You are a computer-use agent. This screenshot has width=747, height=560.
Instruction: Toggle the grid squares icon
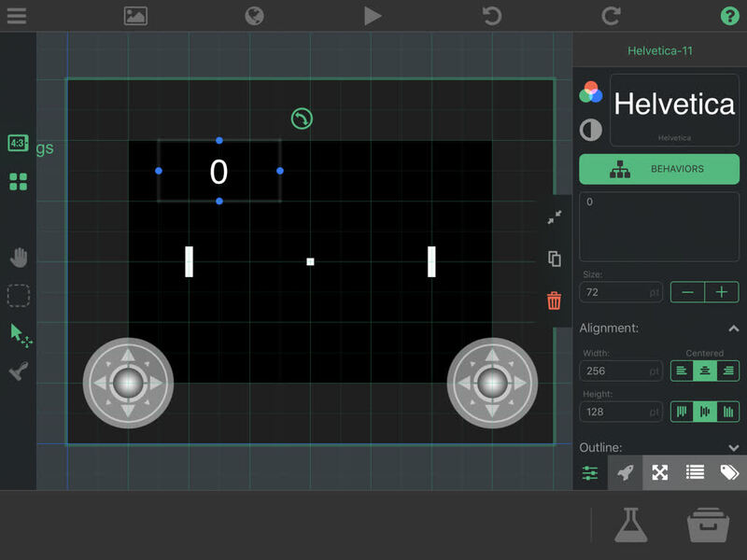(x=18, y=181)
